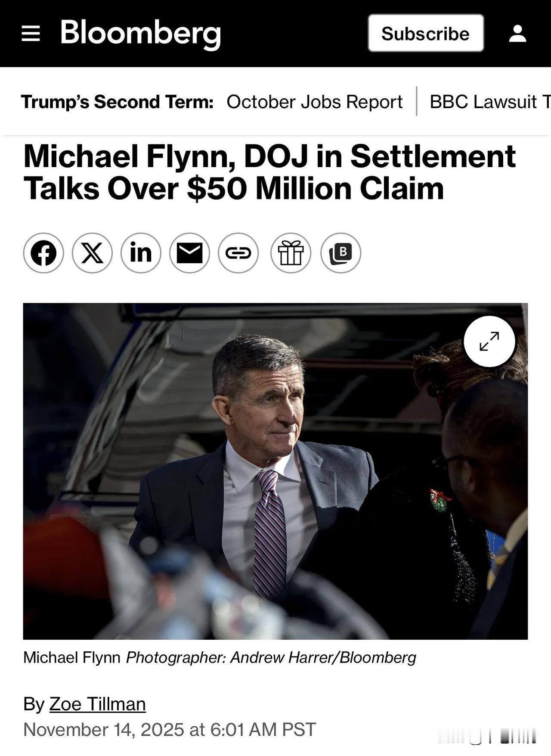
Task: Click the November 14, 2025 timestamp
Action: pos(170,729)
